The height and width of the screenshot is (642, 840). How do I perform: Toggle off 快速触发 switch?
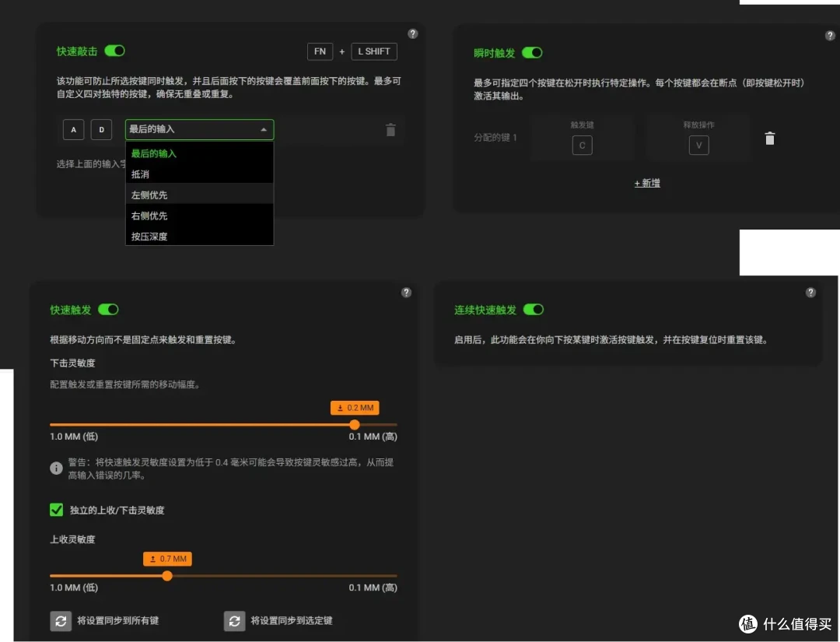[108, 310]
